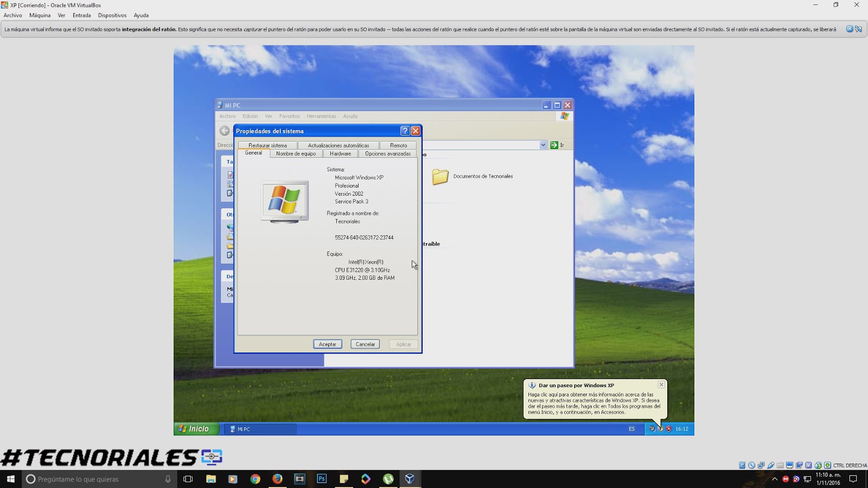Open the video editor filmstrip taskbar icon
Screen dimensions: 868x488
pos(299,479)
